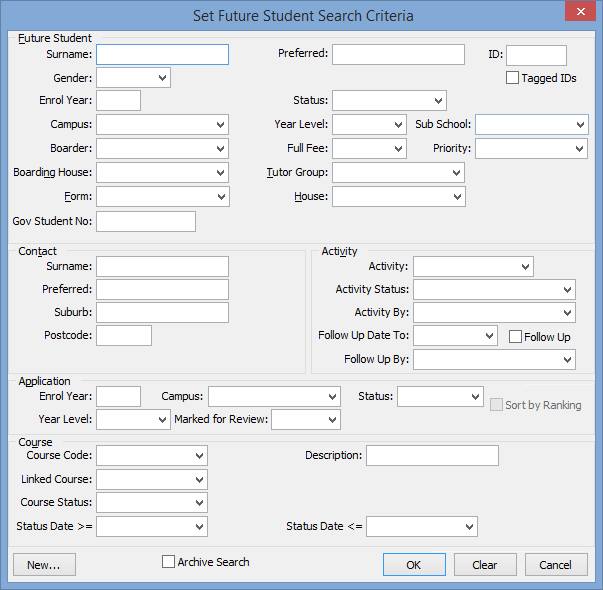Image resolution: width=603 pixels, height=590 pixels.
Task: Cancel the search criteria dialog
Action: (x=556, y=565)
